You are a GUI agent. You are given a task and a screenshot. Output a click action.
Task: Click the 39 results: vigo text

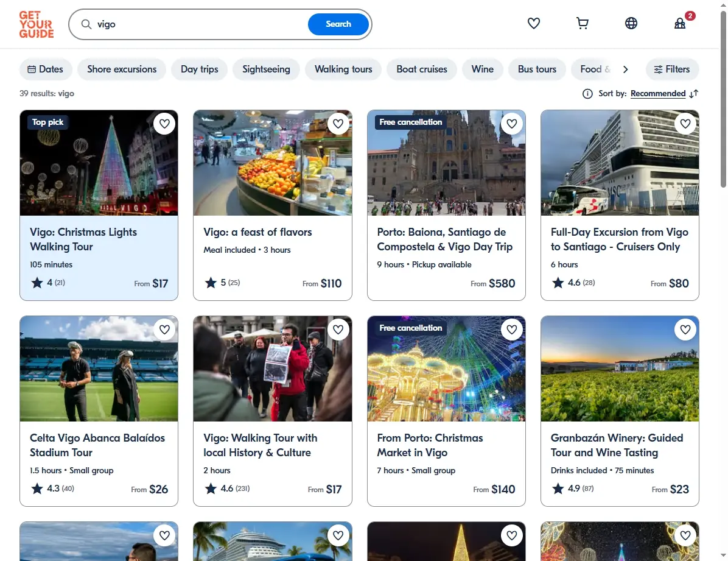tap(47, 93)
